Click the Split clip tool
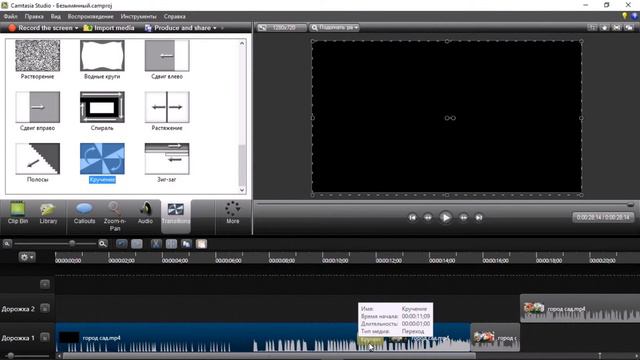The width and height of the screenshot is (640, 360). (x=171, y=244)
